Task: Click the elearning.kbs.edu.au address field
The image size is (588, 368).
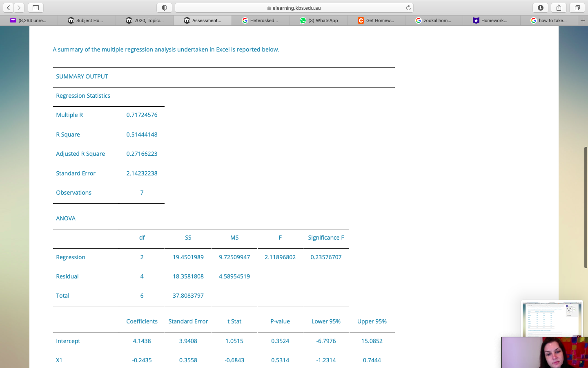Action: tap(294, 8)
